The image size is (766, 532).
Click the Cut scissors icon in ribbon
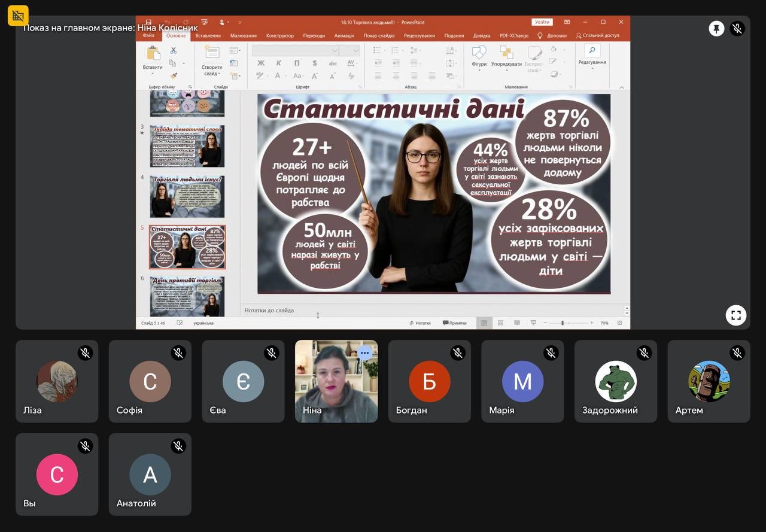coord(173,50)
